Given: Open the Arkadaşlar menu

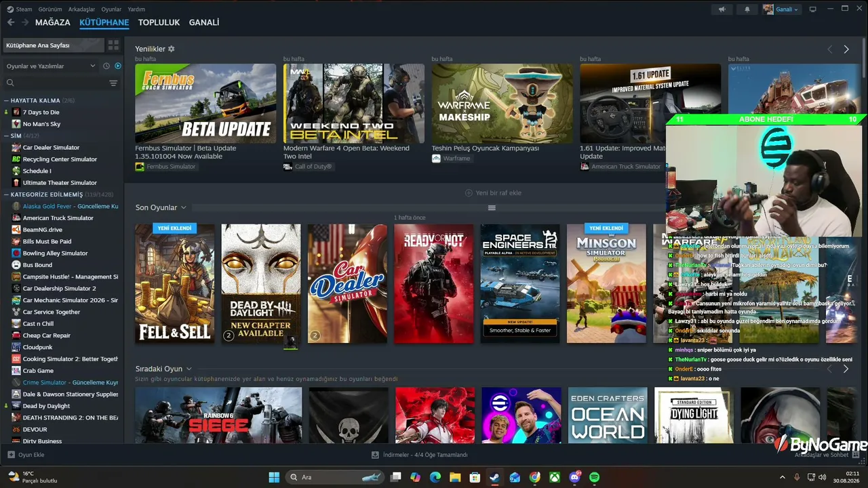Looking at the screenshot, I should 82,9.
